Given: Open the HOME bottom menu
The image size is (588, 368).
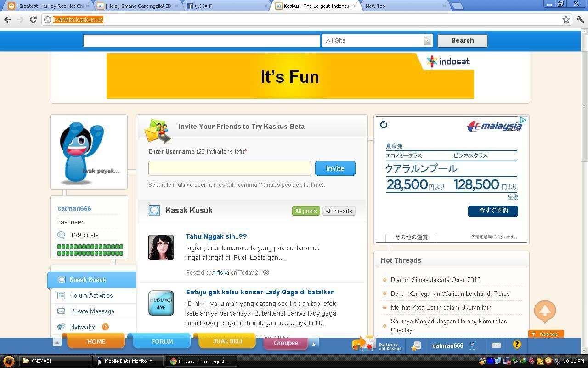Looking at the screenshot, I should point(96,341).
